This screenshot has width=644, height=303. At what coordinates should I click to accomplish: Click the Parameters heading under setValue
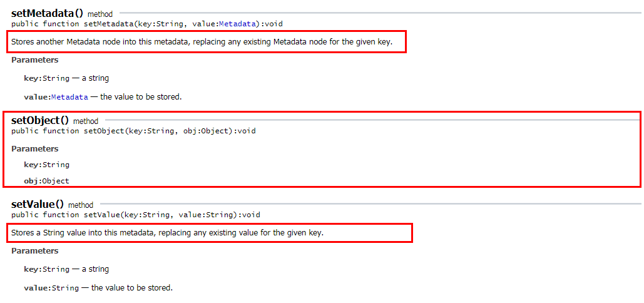[35, 251]
